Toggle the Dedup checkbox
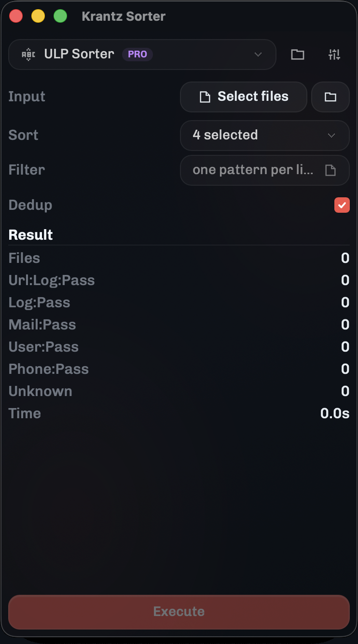Screen dimensions: 358x644 [x=342, y=205]
